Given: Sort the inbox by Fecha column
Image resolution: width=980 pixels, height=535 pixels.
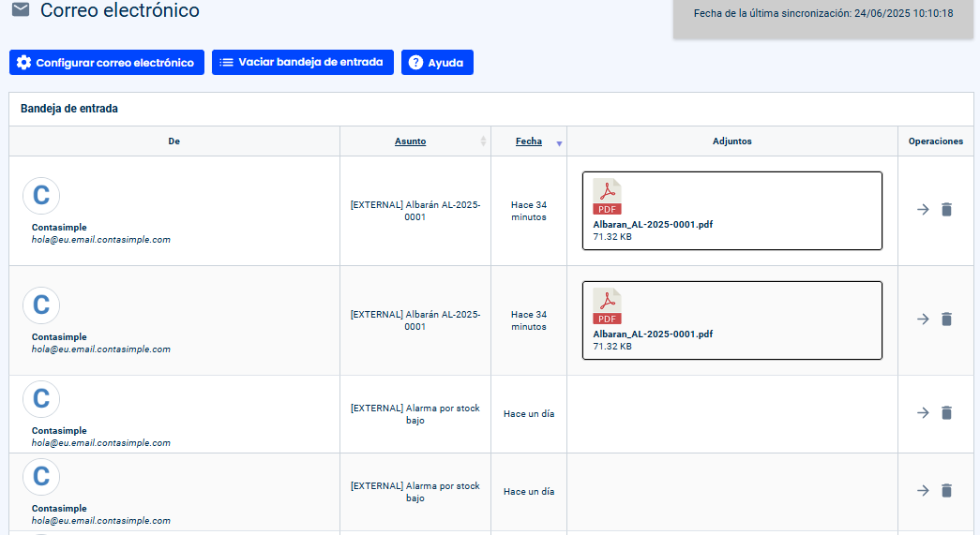Looking at the screenshot, I should (529, 141).
